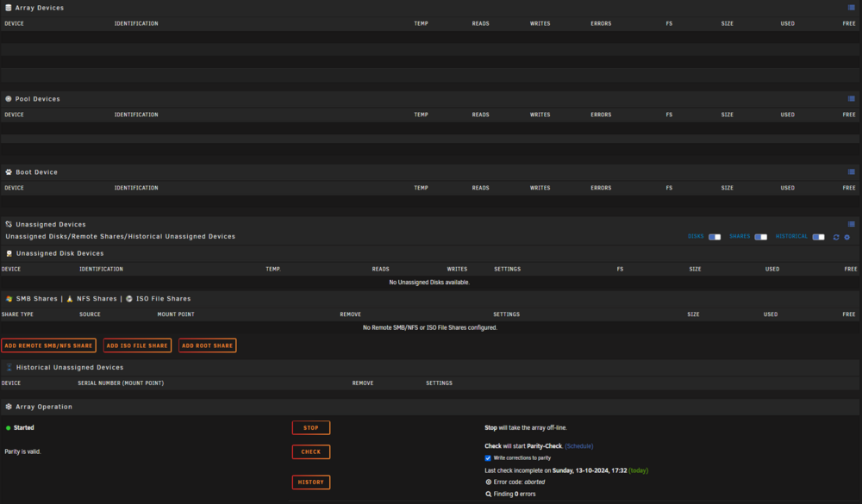Collapse the Pool Devices header

tap(37, 99)
